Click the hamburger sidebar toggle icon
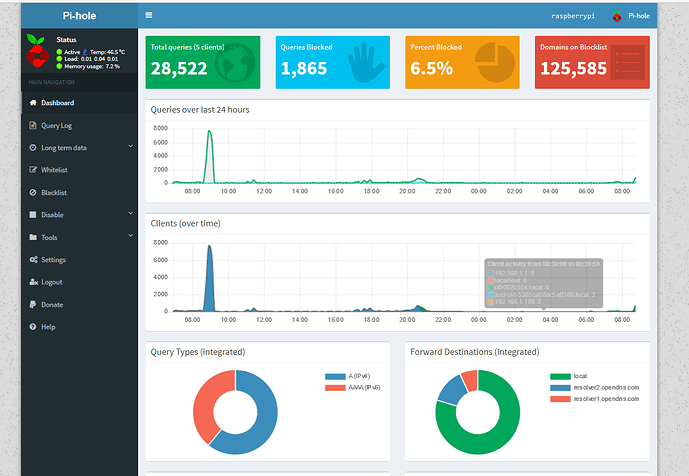The height and width of the screenshot is (476, 689). pos(149,15)
